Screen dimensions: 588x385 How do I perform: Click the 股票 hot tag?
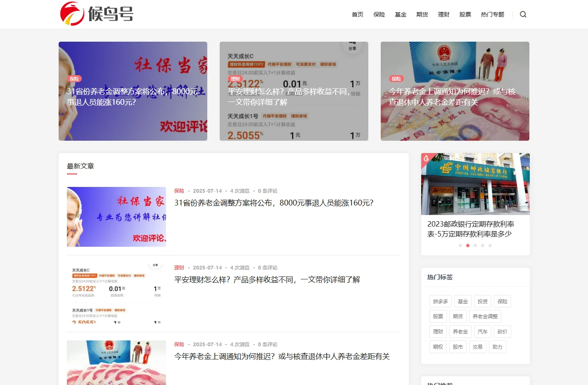click(438, 317)
